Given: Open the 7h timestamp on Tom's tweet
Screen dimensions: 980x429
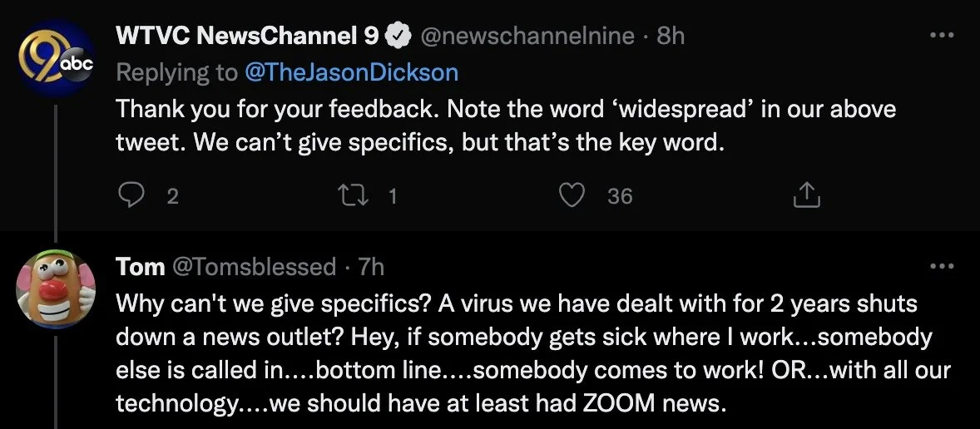Looking at the screenshot, I should click(x=370, y=267).
